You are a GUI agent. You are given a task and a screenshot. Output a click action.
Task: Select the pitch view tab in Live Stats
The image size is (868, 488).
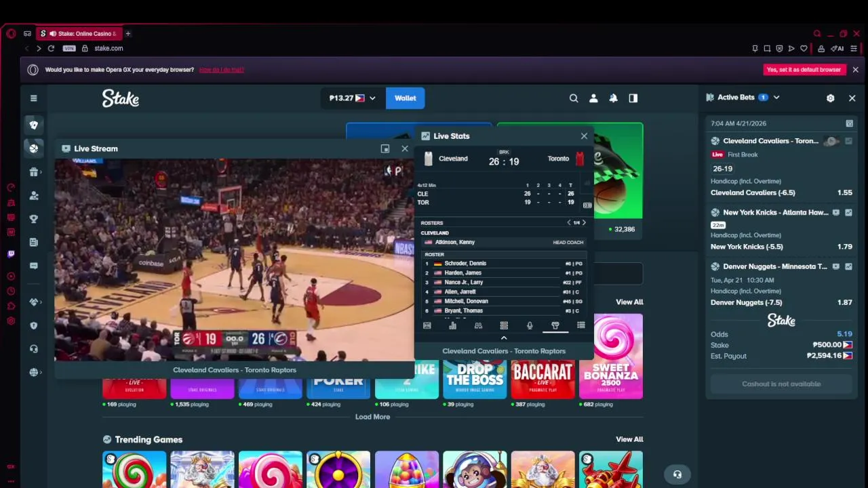(427, 326)
